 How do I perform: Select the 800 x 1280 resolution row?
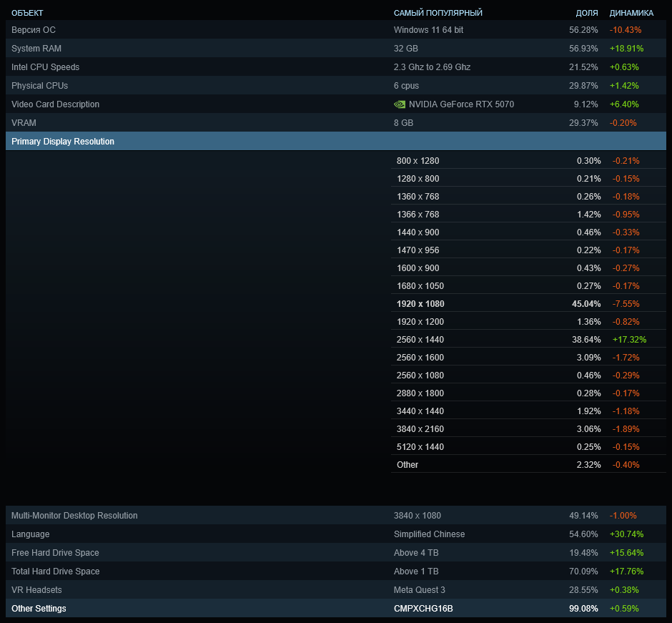click(x=528, y=160)
